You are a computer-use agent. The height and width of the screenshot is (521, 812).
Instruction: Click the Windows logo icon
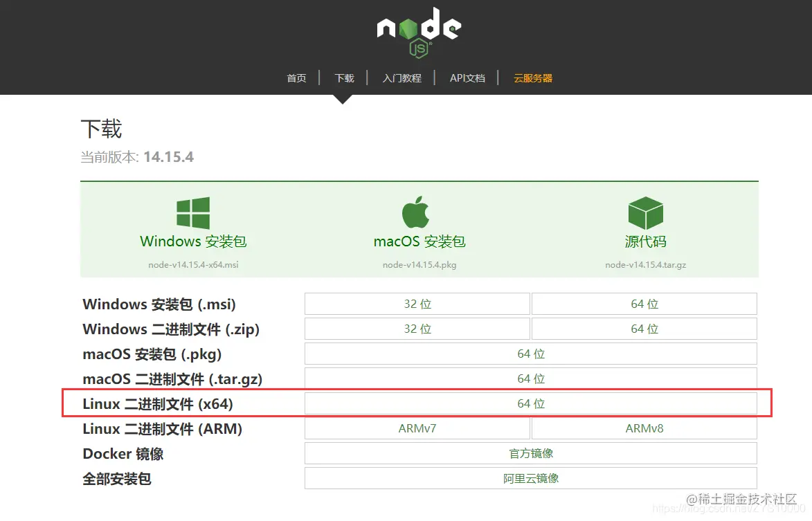[193, 212]
